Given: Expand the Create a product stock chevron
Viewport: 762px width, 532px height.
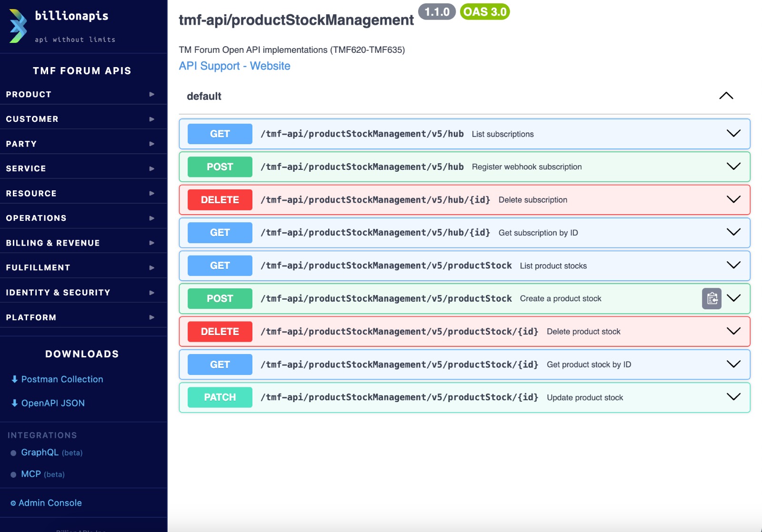Looking at the screenshot, I should 733,298.
